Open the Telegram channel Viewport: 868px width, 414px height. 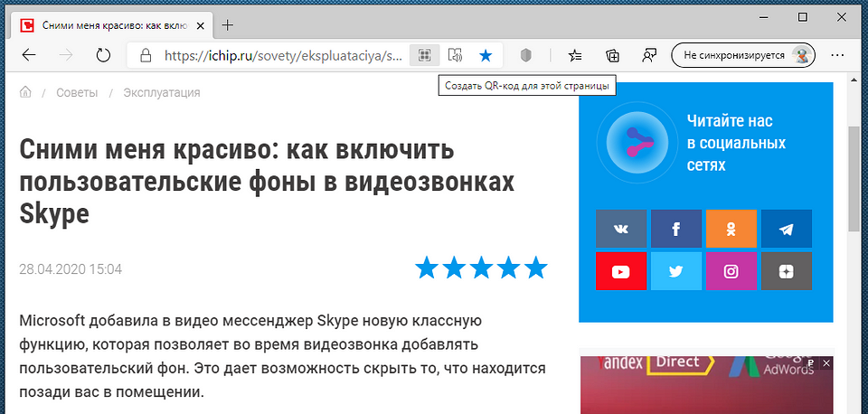tap(787, 229)
